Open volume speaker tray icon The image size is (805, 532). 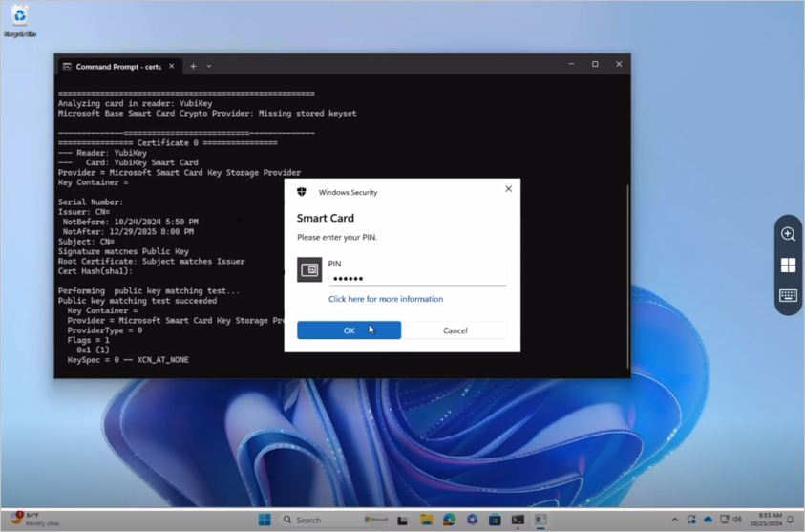737,520
